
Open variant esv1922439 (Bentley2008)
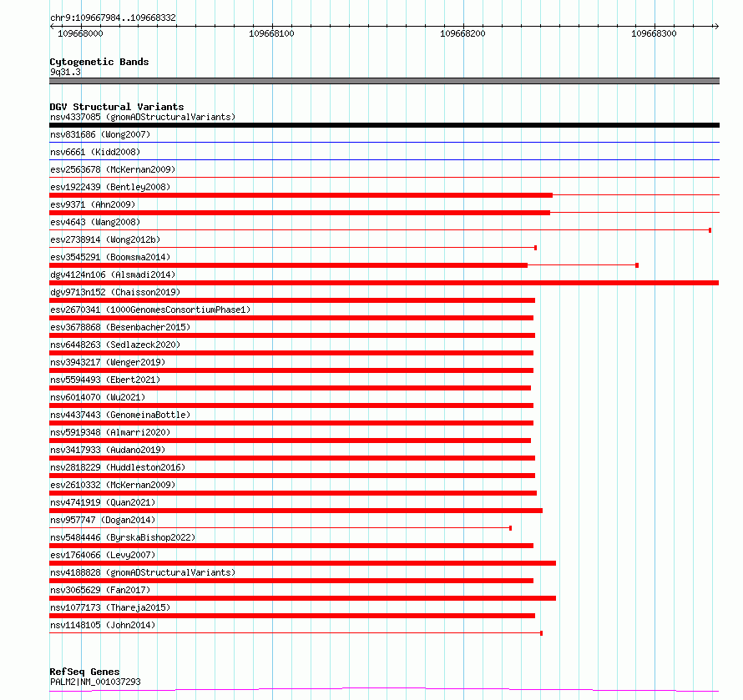point(110,187)
